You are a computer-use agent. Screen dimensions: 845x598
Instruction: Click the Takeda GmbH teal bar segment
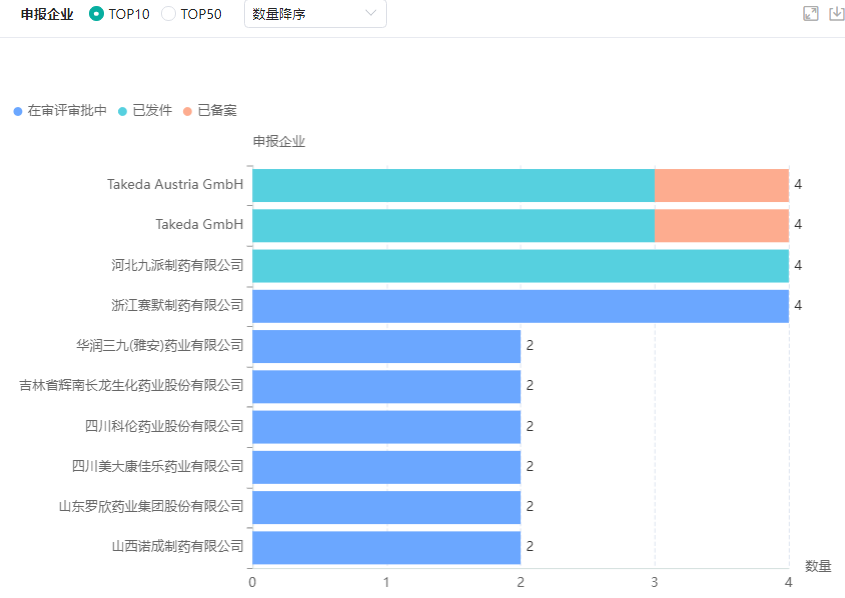tap(453, 225)
